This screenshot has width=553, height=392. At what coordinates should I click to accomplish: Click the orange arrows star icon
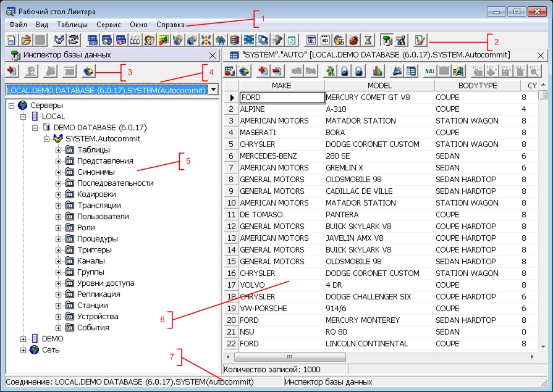206,40
